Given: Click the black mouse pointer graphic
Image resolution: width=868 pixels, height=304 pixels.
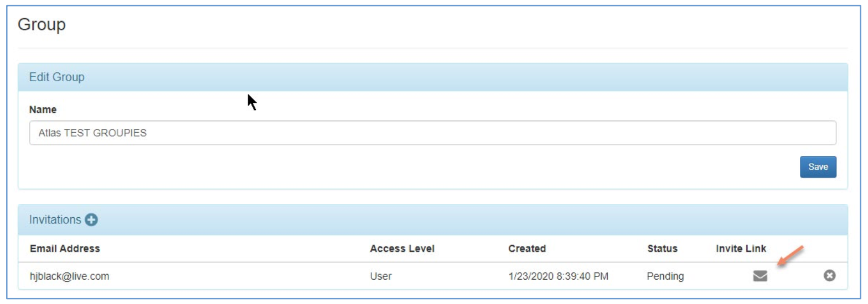Looking at the screenshot, I should coord(252,102).
